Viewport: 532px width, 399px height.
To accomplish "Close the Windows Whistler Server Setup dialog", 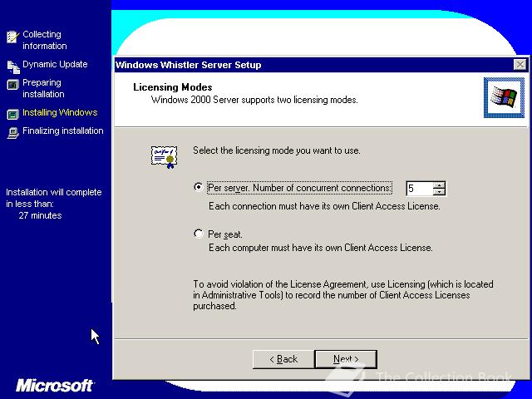I will tap(520, 65).
